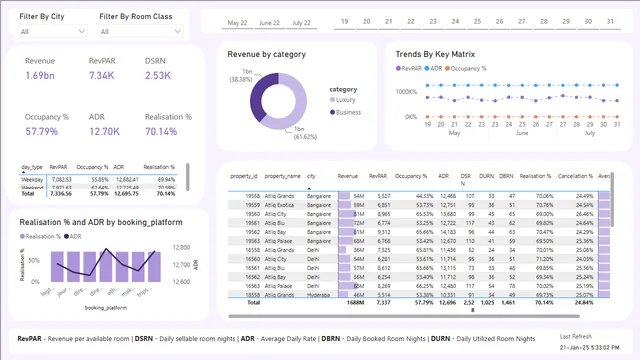This screenshot has height=360, width=640.
Task: Click the light Luxury segment of the donut
Action: pyautogui.click(x=299, y=107)
